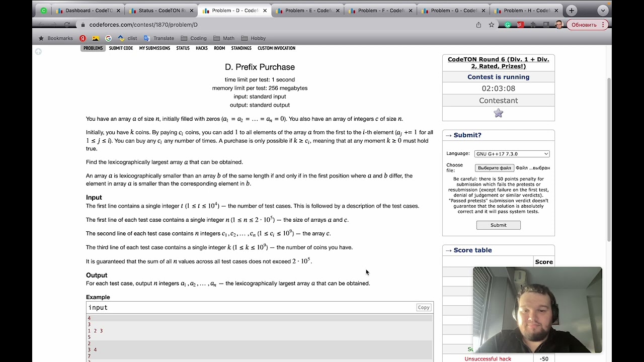Open the Google bookmark icon
Screen dimensions: 644x362
(x=108, y=38)
